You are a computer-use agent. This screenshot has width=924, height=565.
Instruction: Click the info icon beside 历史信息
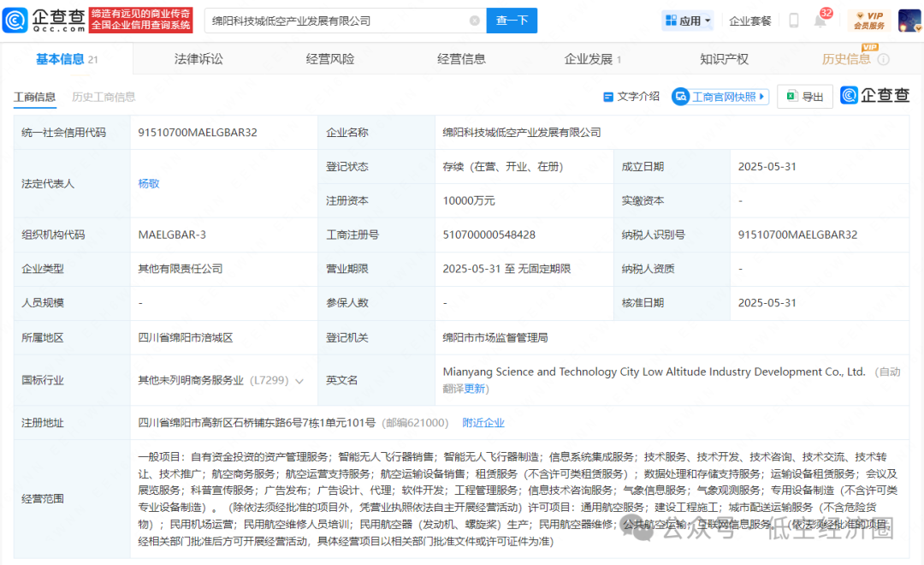pos(884,59)
